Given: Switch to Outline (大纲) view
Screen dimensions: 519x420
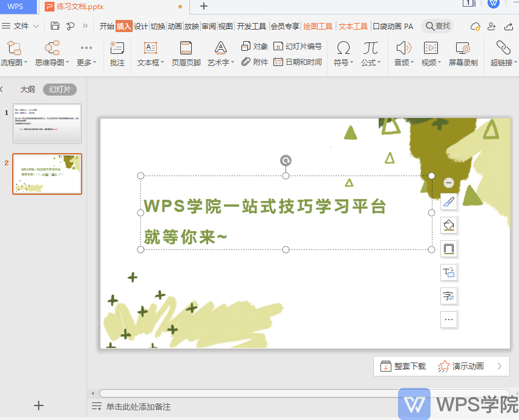Looking at the screenshot, I should click(28, 90).
